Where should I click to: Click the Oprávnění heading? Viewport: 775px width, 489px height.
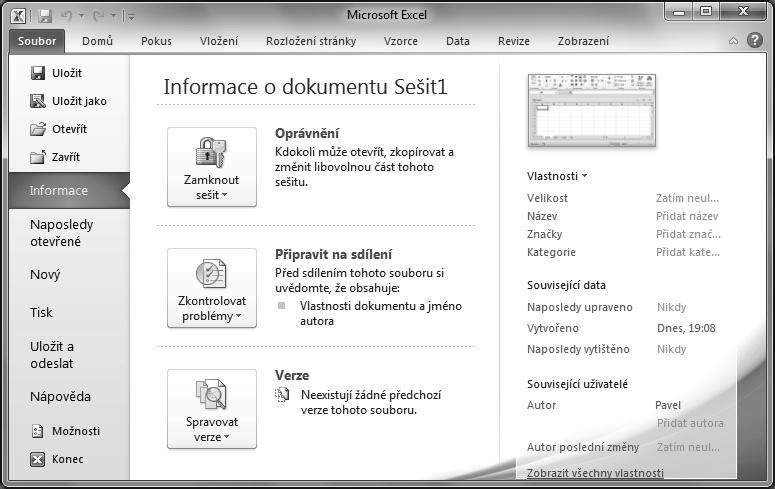pyautogui.click(x=307, y=133)
